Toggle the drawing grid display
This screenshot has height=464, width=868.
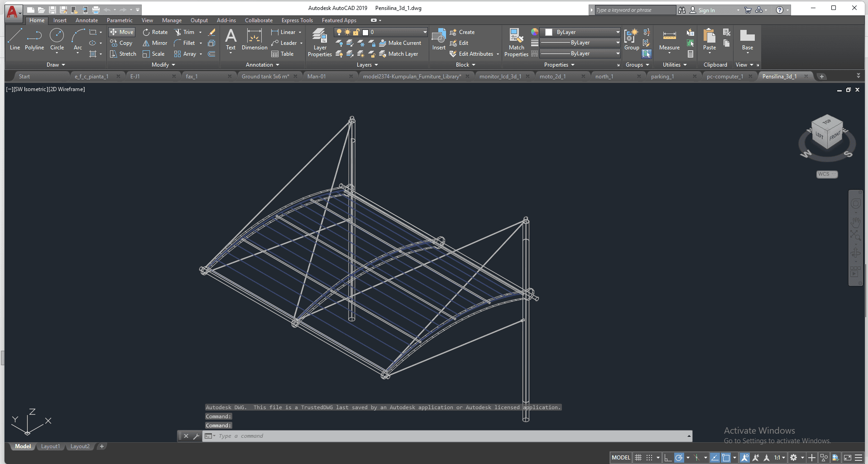[x=638, y=458]
